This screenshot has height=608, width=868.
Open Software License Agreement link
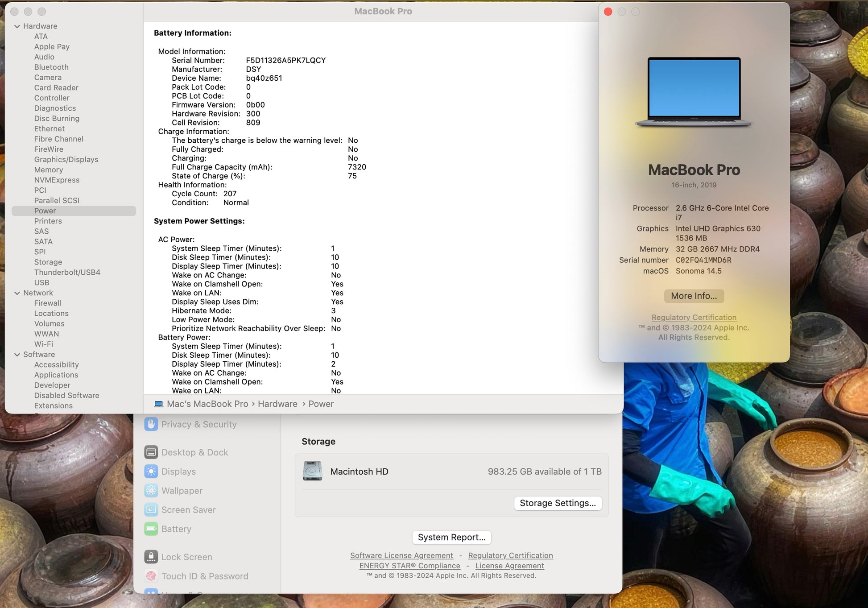click(401, 556)
